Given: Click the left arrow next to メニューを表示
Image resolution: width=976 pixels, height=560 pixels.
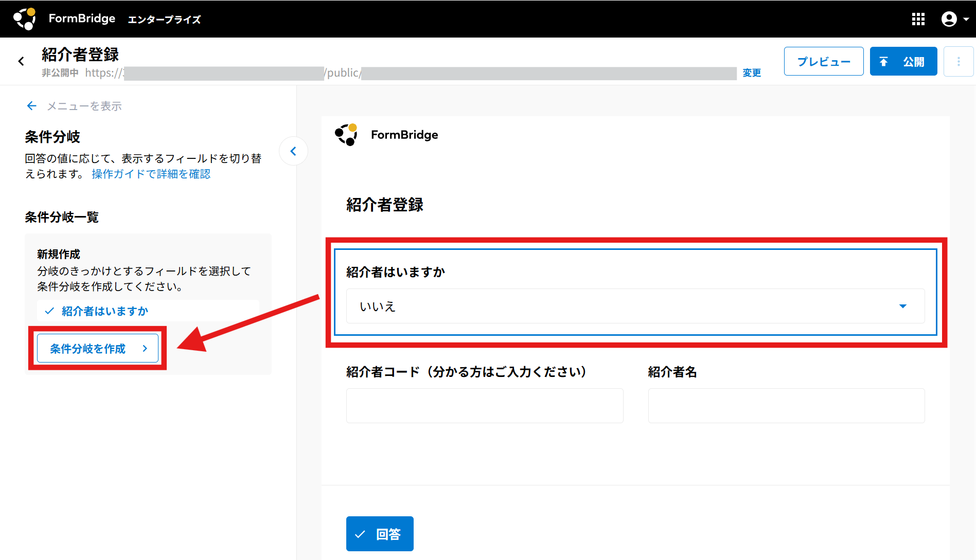Looking at the screenshot, I should [x=32, y=106].
